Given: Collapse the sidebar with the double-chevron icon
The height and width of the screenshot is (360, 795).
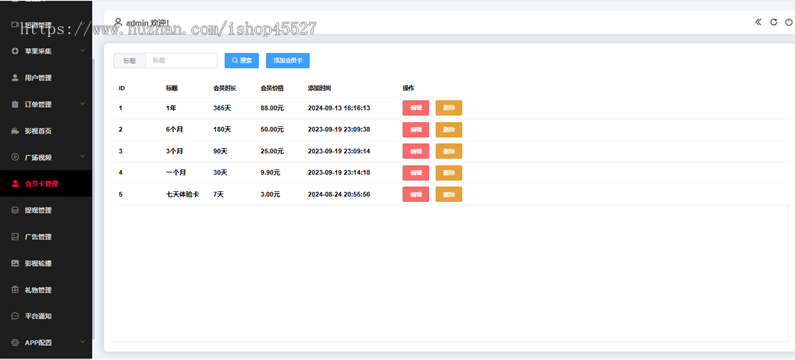Looking at the screenshot, I should click(758, 22).
